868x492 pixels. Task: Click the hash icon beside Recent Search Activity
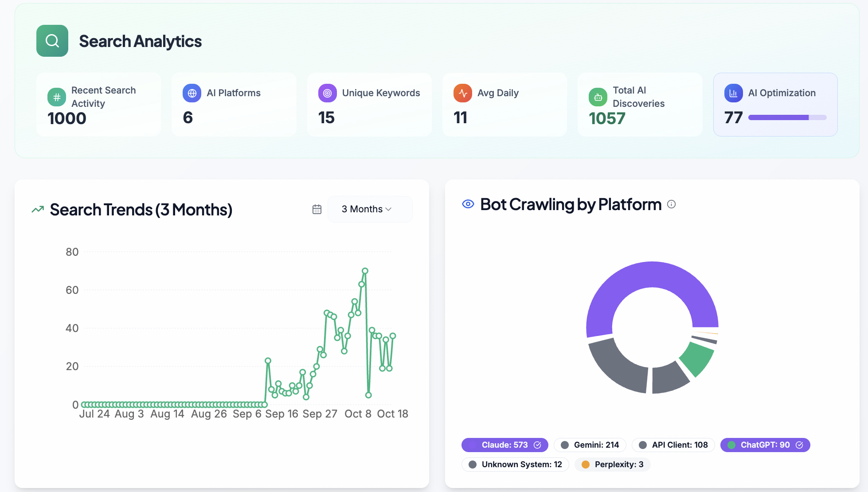pos(57,97)
